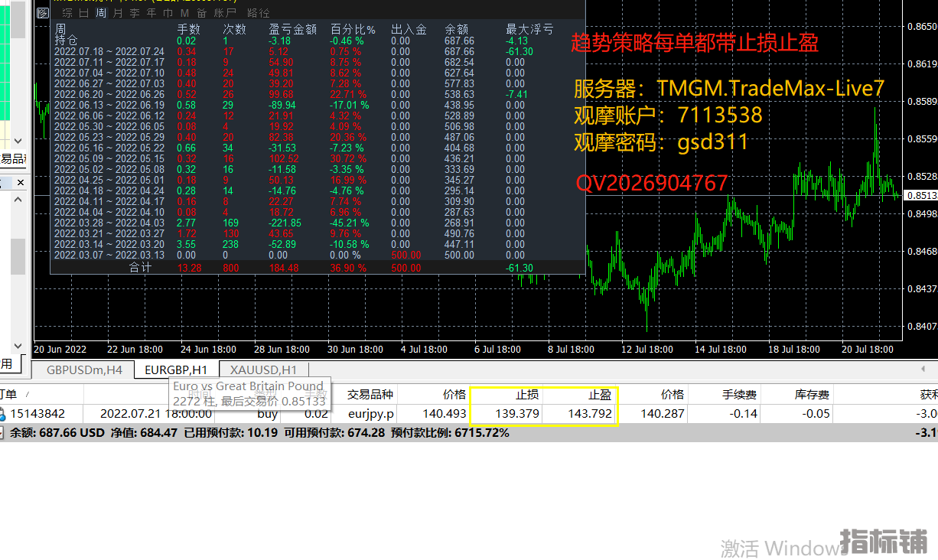
Task: Switch statistics to 月 (monthly) view
Action: pyautogui.click(x=117, y=13)
